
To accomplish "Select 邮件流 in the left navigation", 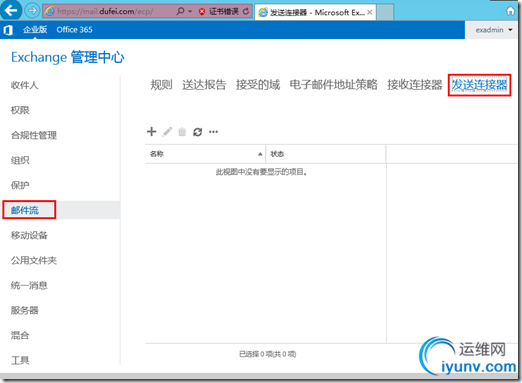I will coord(25,210).
